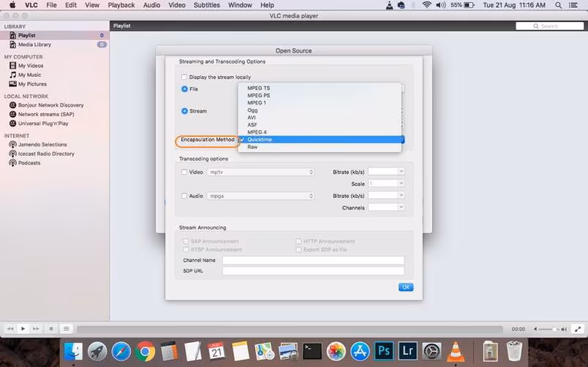Open Notification Center in the menu bar

[x=573, y=5]
